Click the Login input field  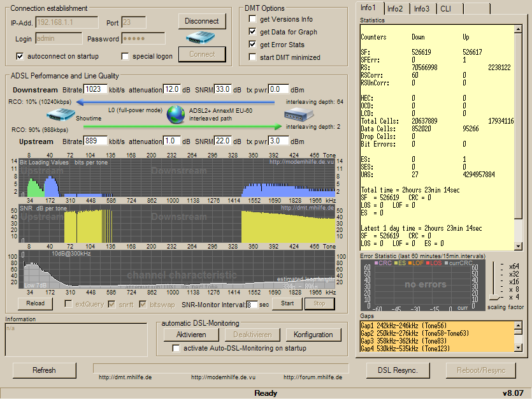[59, 39]
